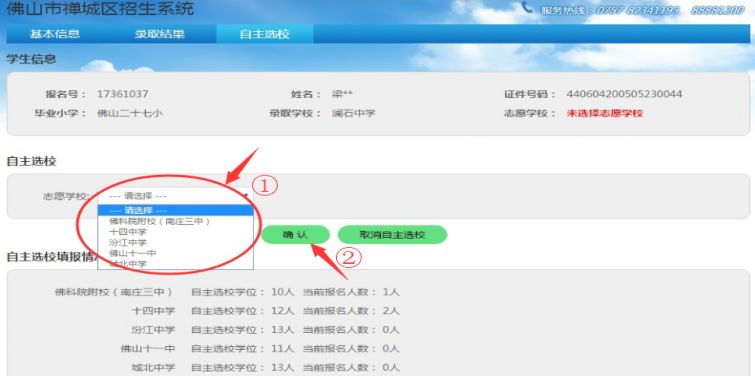Choose 城北中学 from the dropdown list
Image resolution: width=755 pixels, height=376 pixels.
coord(175,264)
